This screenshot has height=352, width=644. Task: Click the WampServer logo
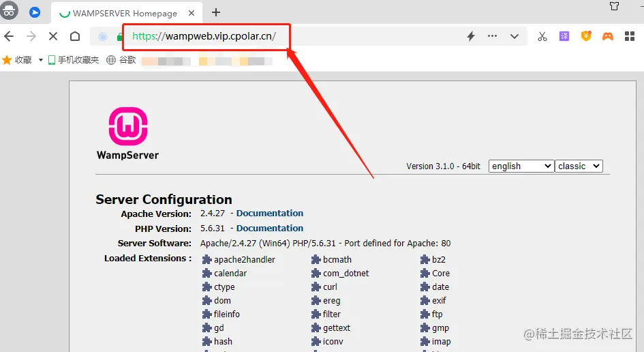(x=127, y=133)
